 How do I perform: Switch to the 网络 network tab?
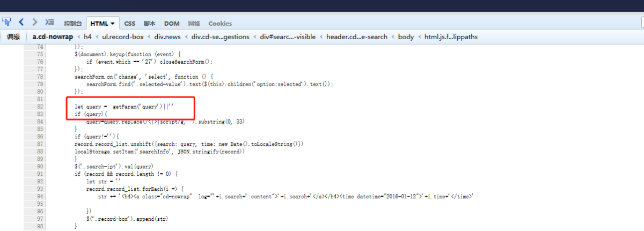[194, 24]
